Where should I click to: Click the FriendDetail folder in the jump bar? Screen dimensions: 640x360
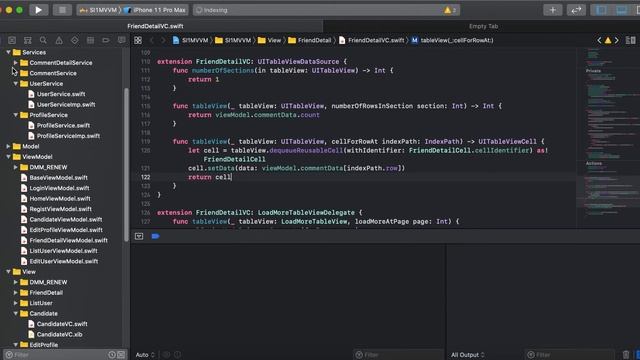click(x=310, y=40)
